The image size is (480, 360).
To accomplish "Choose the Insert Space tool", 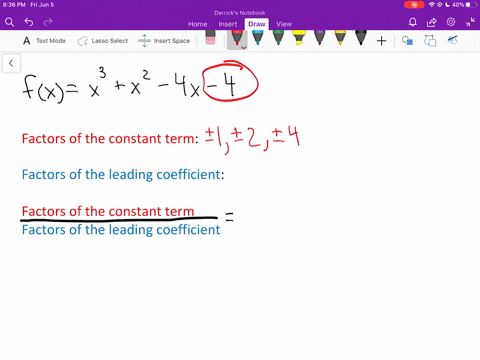I will pyautogui.click(x=164, y=41).
